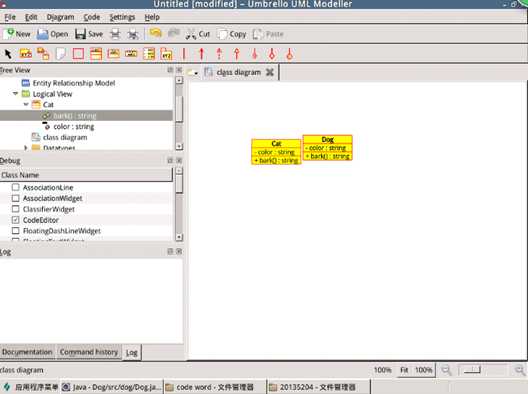The width and height of the screenshot is (528, 394).
Task: Select the Aggregation hollow diamond tool
Action: tap(272, 54)
